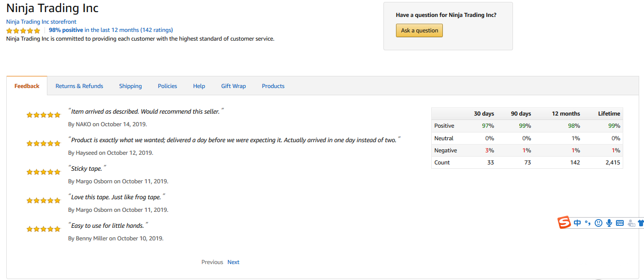
Task: Open the emoji panel in IME toolbar
Action: (599, 223)
